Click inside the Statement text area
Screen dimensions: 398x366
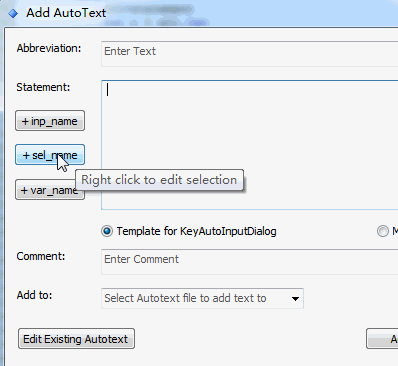249,145
